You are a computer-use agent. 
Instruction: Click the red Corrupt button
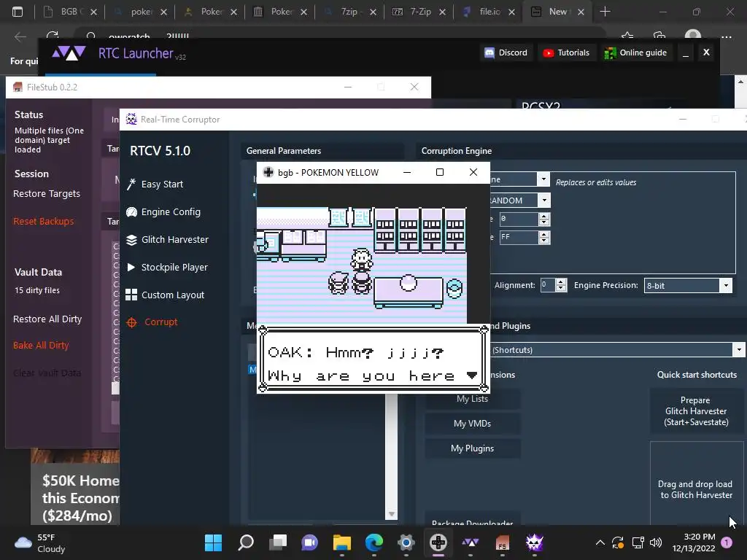point(152,322)
